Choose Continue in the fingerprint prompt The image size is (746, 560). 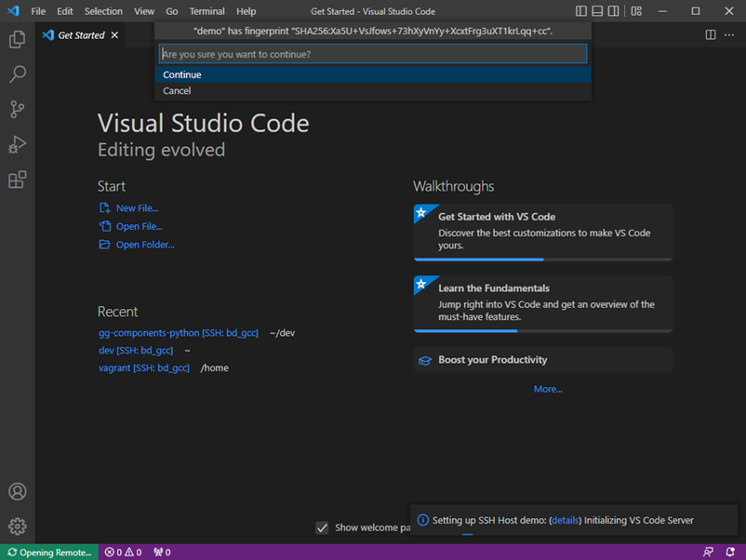pos(373,74)
